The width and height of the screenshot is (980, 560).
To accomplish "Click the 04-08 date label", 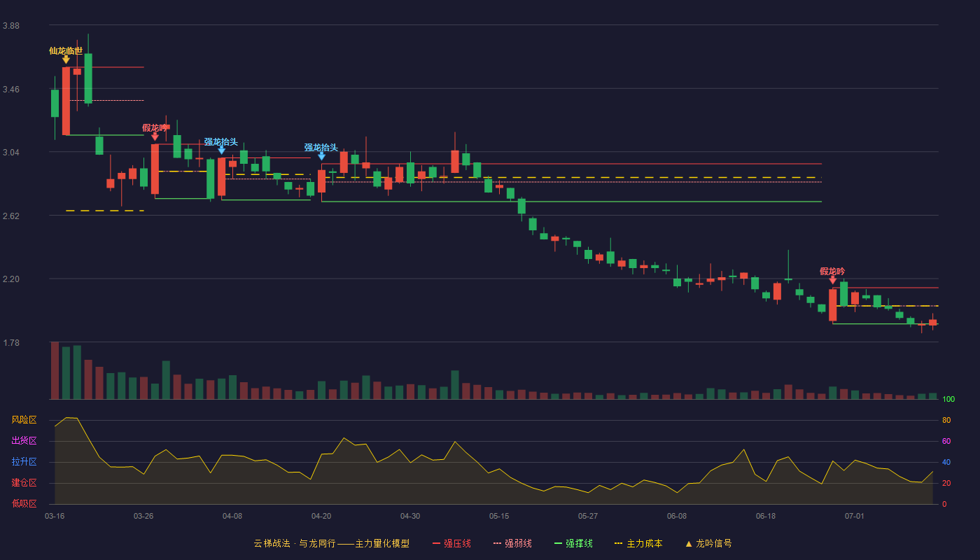I will [x=232, y=516].
